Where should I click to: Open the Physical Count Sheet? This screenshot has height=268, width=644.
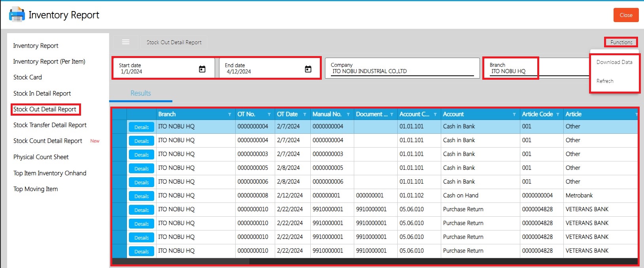point(41,157)
